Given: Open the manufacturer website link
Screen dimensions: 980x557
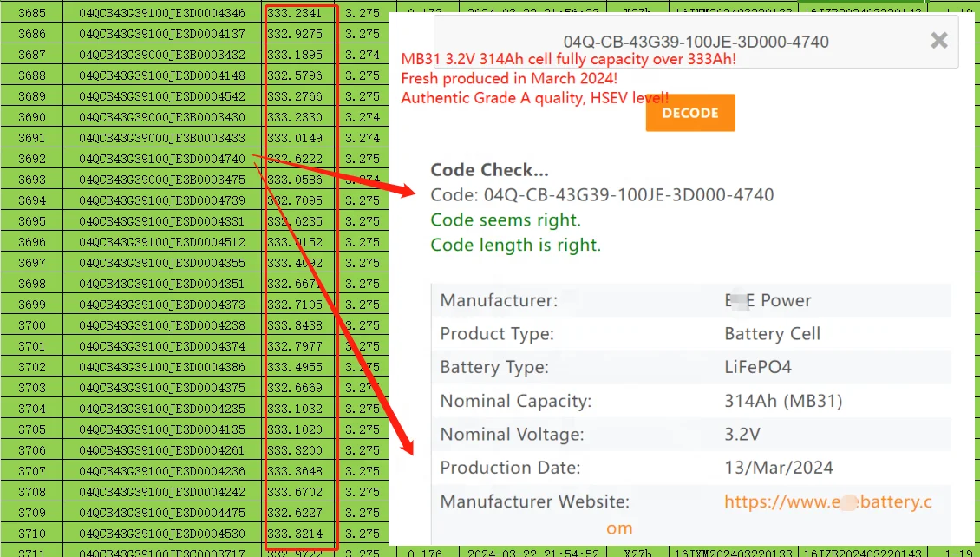Looking at the screenshot, I should pyautogui.click(x=827, y=501).
